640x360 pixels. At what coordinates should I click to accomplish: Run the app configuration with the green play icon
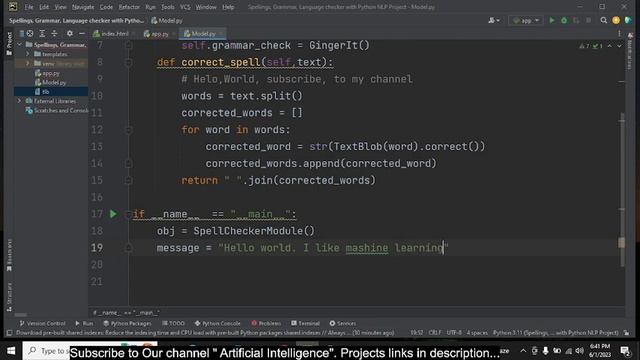pyautogui.click(x=552, y=20)
